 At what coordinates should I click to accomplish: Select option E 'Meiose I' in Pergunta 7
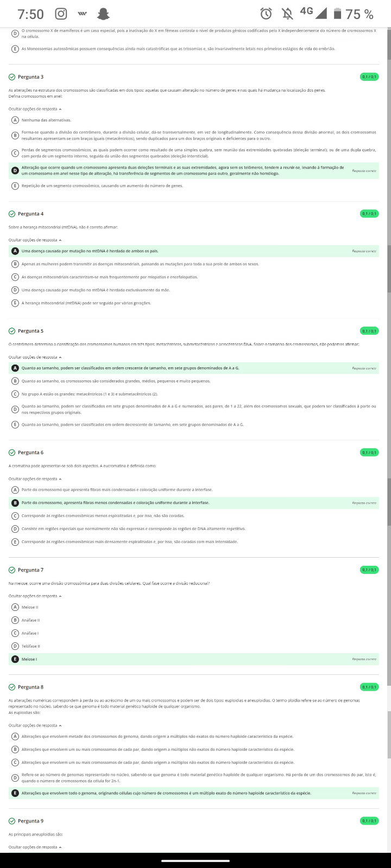tap(15, 659)
